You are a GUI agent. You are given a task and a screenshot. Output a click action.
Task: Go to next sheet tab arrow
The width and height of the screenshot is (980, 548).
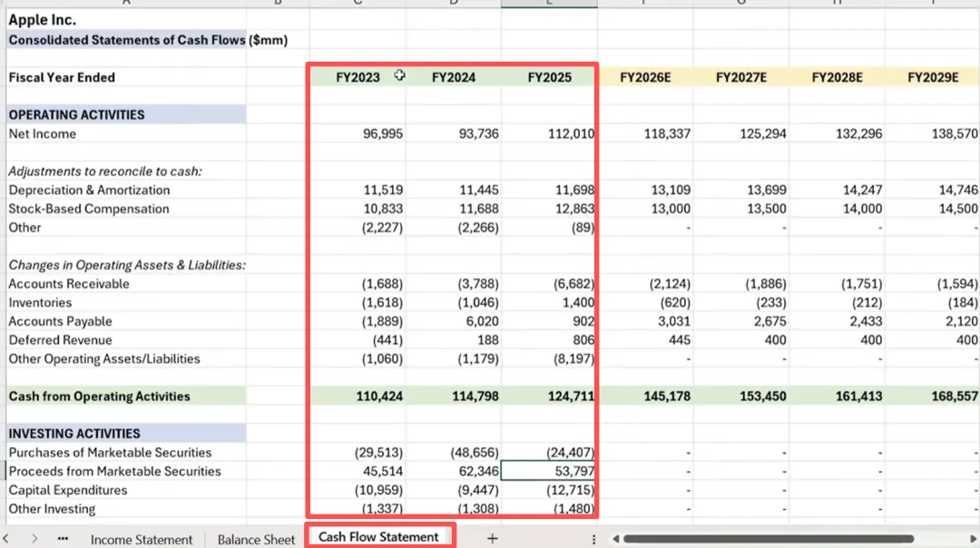point(34,538)
